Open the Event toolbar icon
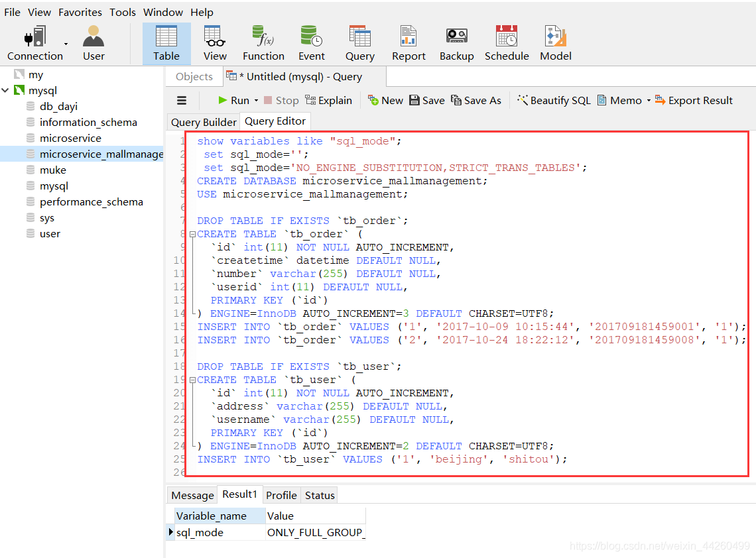Image resolution: width=756 pixels, height=558 pixels. [x=312, y=43]
